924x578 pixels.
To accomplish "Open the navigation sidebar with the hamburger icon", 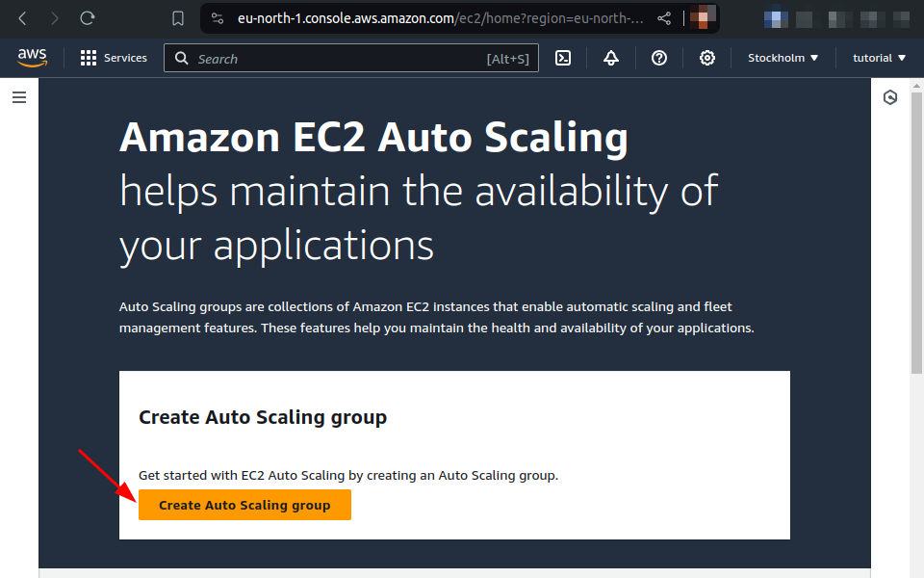I will coord(18,97).
